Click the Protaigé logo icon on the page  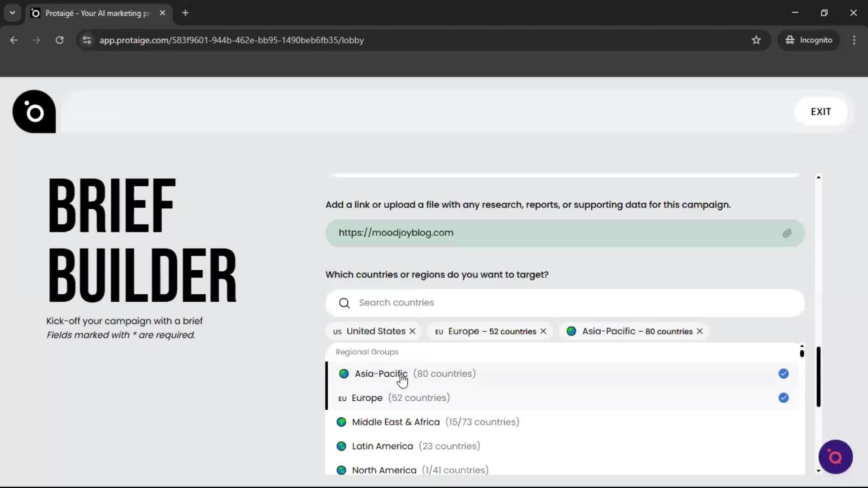click(x=33, y=112)
